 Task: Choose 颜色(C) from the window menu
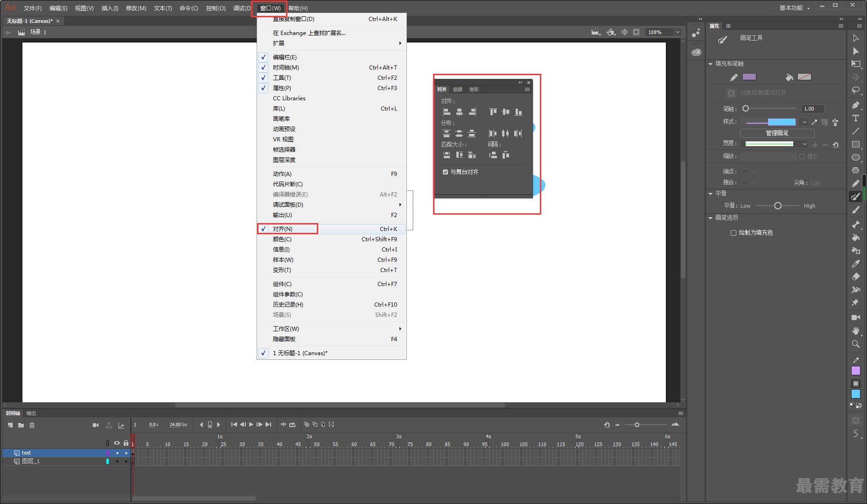tap(332, 239)
